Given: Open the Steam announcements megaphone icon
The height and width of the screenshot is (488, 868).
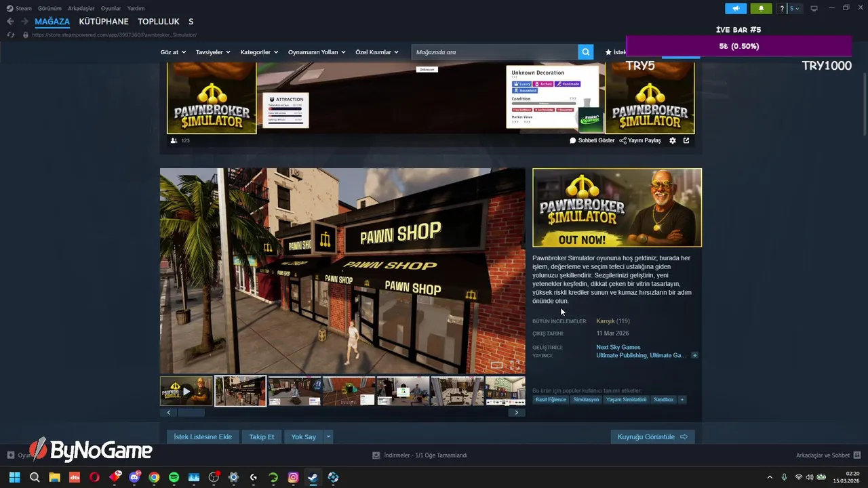Looking at the screenshot, I should [736, 9].
